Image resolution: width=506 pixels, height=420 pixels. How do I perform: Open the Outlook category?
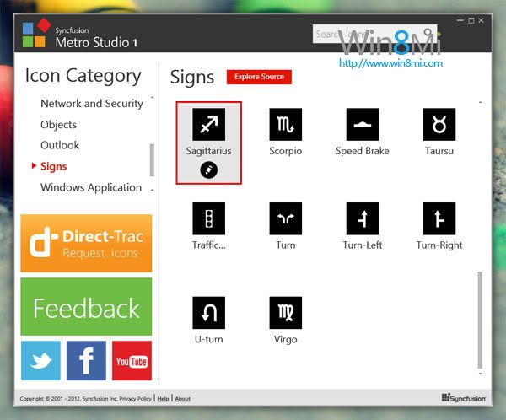[60, 145]
